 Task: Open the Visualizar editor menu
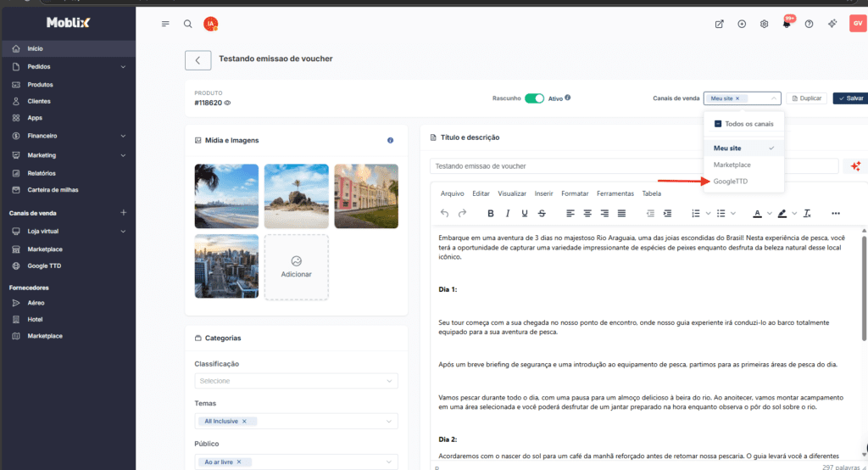511,193
